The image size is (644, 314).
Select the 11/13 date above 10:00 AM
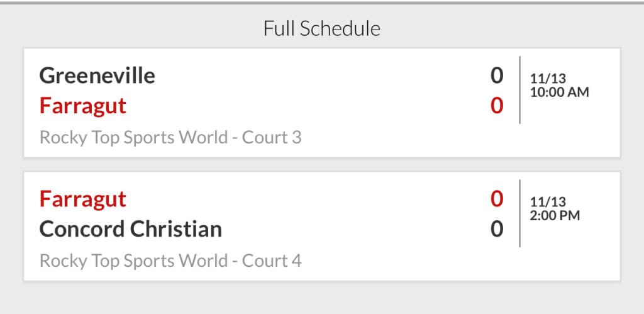click(548, 79)
